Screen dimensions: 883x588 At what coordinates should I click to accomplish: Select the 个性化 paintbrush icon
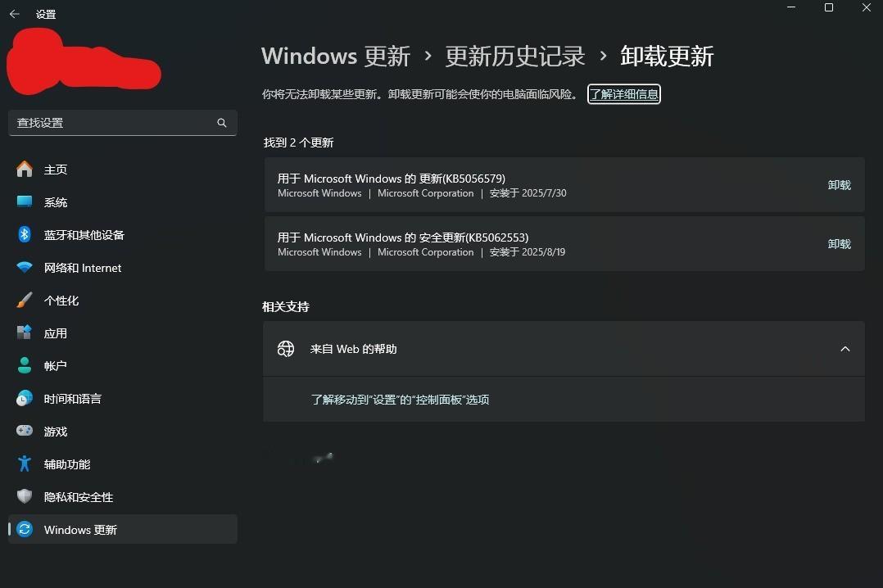25,301
